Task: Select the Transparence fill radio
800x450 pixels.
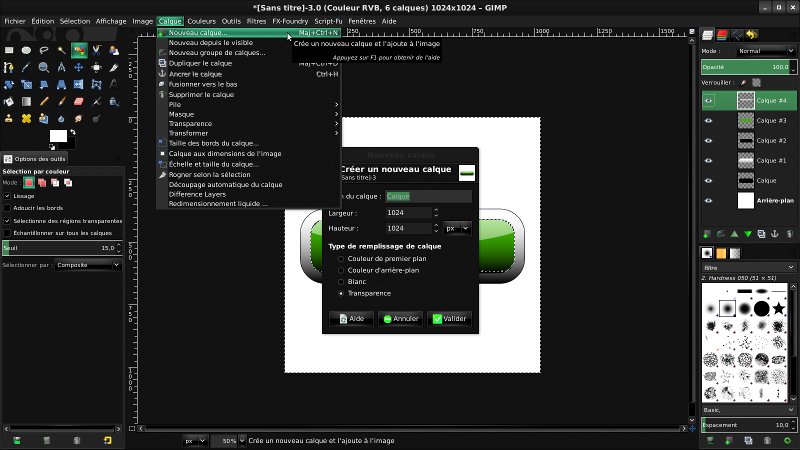Action: coord(341,293)
